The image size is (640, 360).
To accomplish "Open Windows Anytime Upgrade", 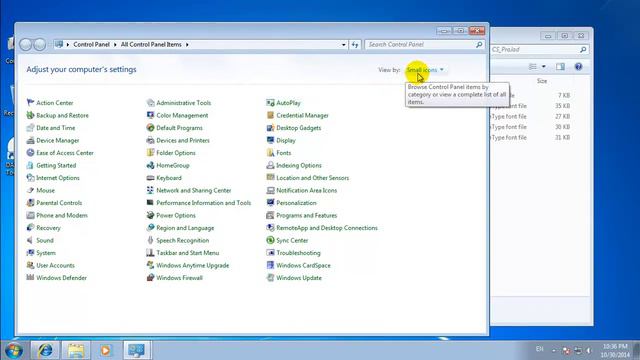I will click(192, 265).
